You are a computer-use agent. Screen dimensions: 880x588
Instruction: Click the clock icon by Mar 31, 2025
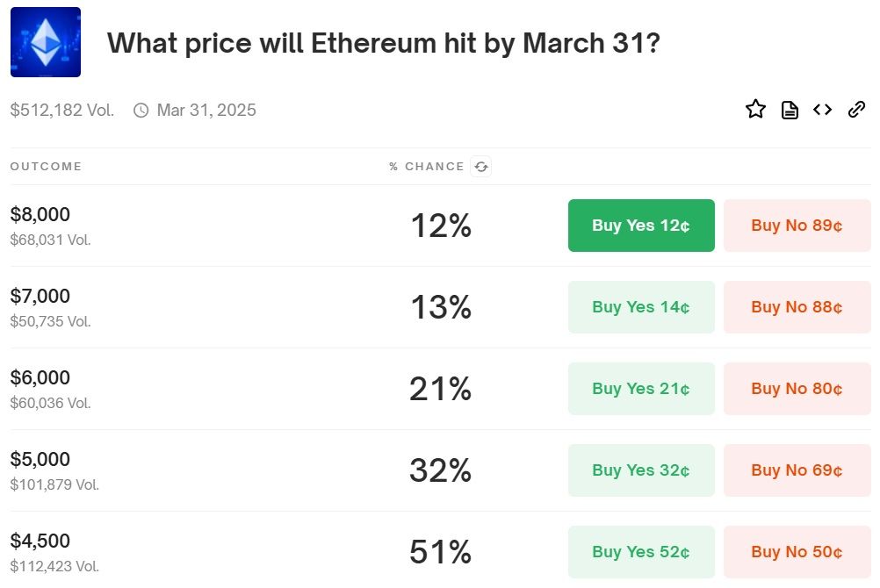[x=141, y=111]
